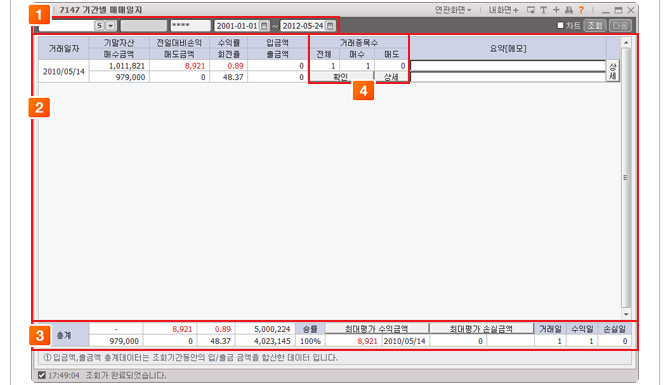
Task: Click the S button in account selector
Action: tap(100, 26)
